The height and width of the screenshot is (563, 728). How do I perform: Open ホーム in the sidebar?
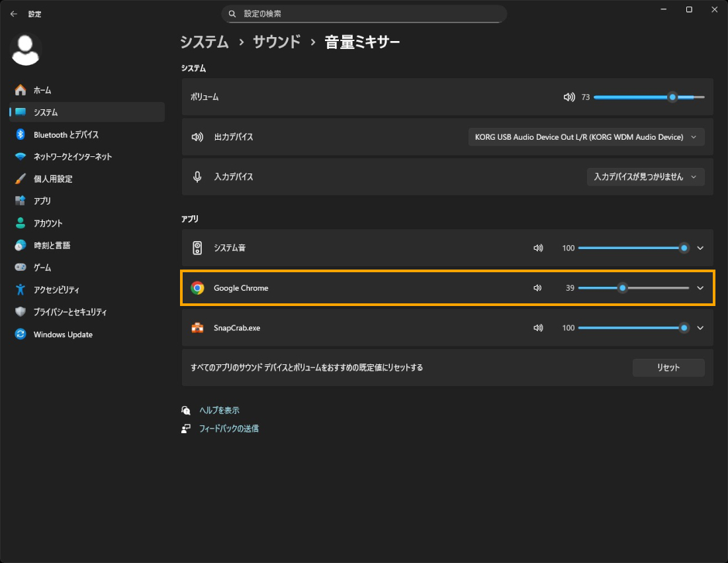pyautogui.click(x=87, y=90)
